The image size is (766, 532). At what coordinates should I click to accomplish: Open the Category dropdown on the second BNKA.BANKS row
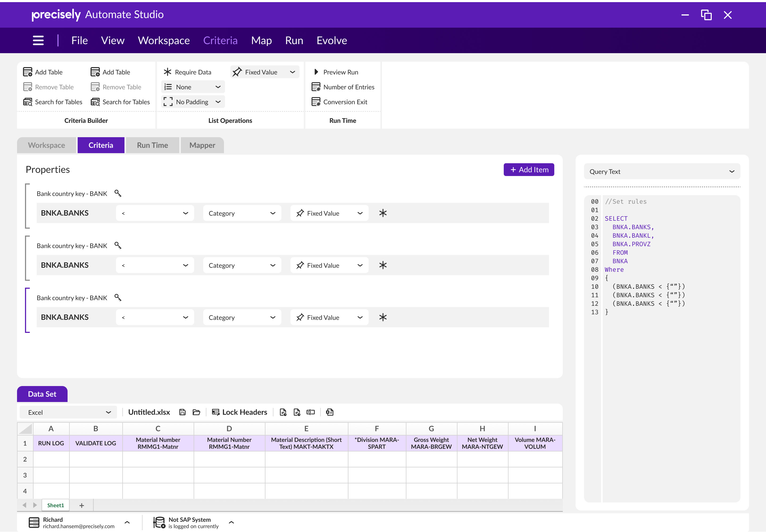pyautogui.click(x=242, y=265)
